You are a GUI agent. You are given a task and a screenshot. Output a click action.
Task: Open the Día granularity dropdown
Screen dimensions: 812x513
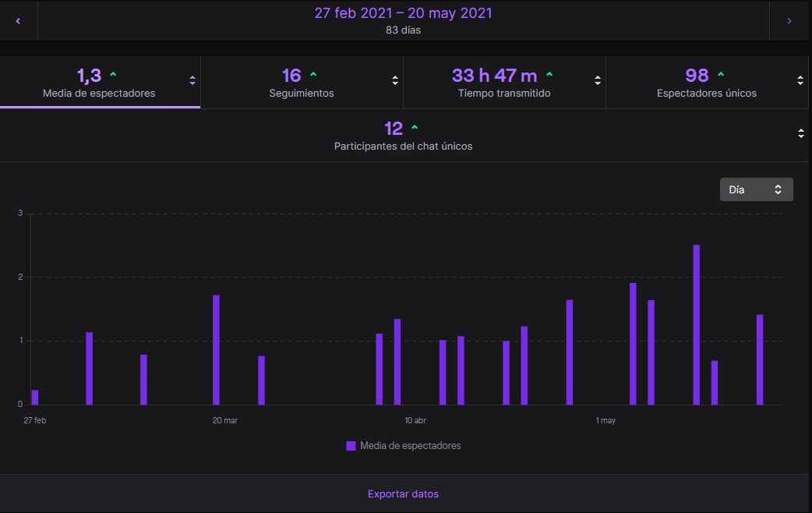coord(756,189)
